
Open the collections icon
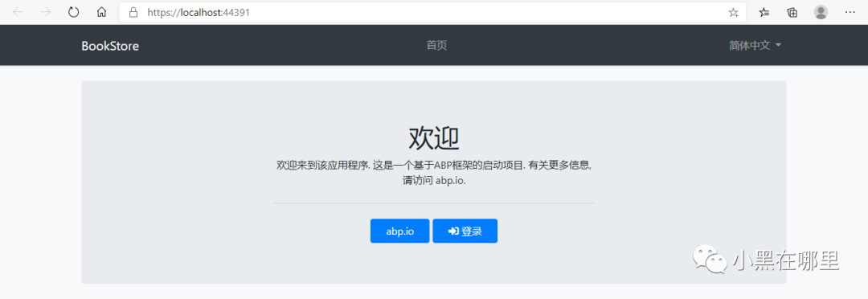792,12
